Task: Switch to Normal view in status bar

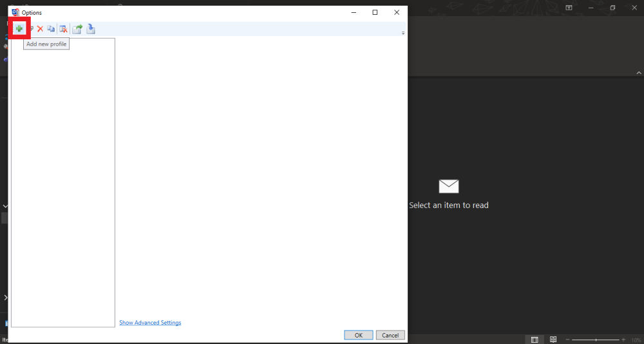Action: point(535,339)
